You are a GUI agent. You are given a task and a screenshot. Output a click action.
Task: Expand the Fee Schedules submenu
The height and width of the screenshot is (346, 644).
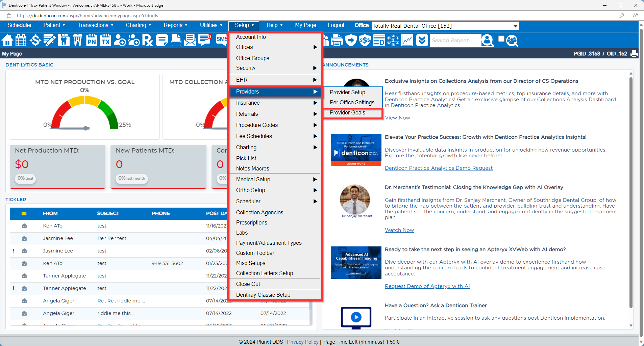[x=275, y=136]
